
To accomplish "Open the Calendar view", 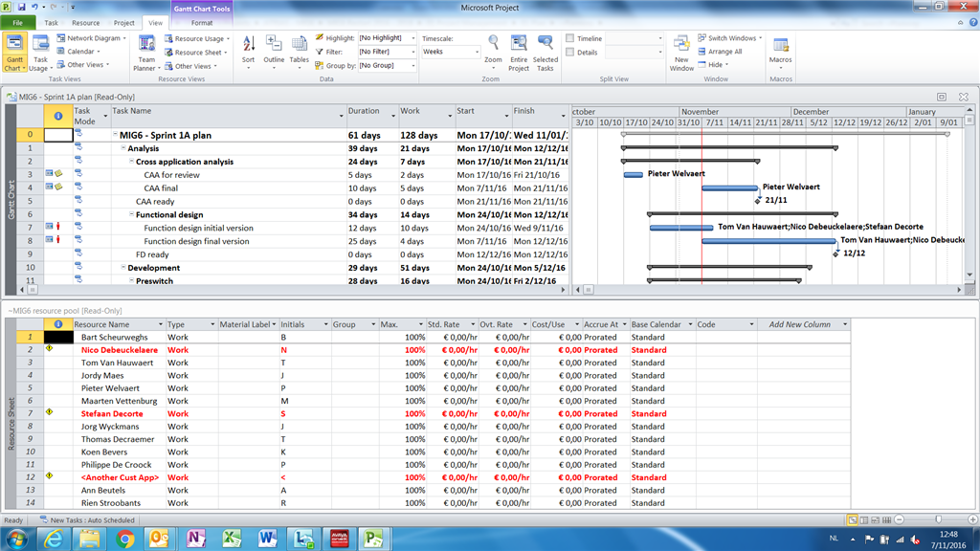I will pos(78,52).
